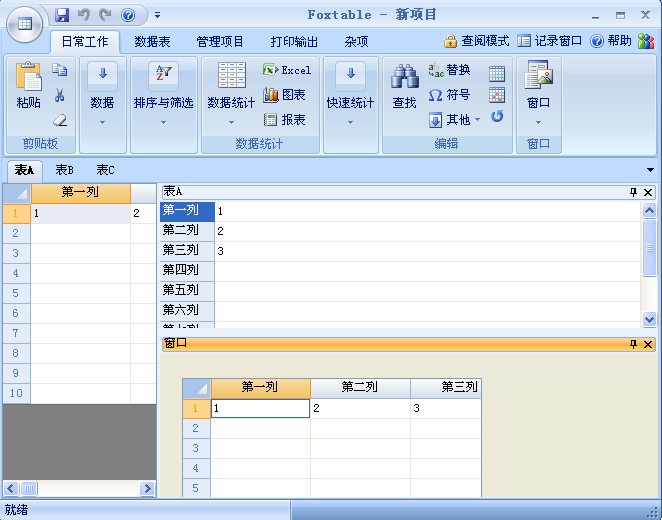662x520 pixels.
Task: Open the 排序与筛选 dropdown
Action: pos(163,95)
